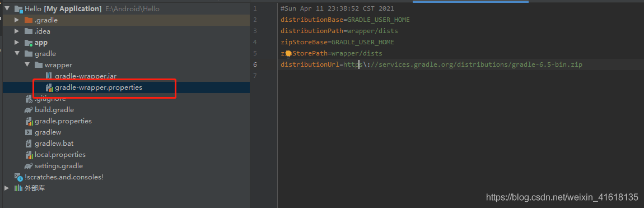Click the settings.gradle elephant icon
Viewport: 644px width, 208px height.
[x=29, y=166]
